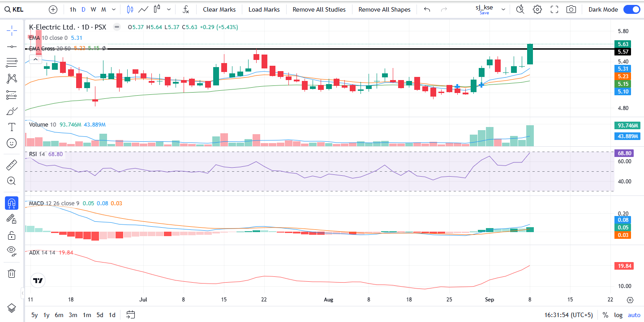The image size is (644, 322).
Task: Select the EMA 10 close indicator legend
Action: 48,38
